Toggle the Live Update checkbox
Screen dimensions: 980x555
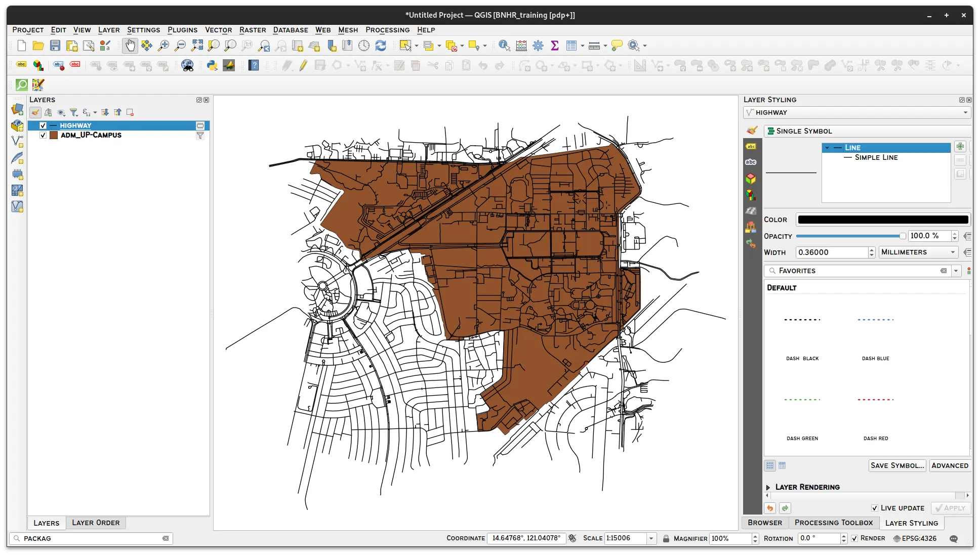click(875, 508)
